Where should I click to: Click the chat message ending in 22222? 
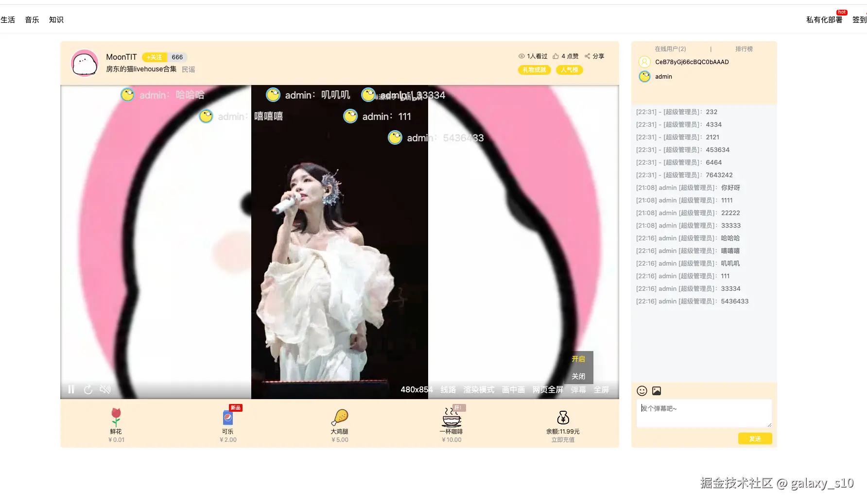pos(688,213)
